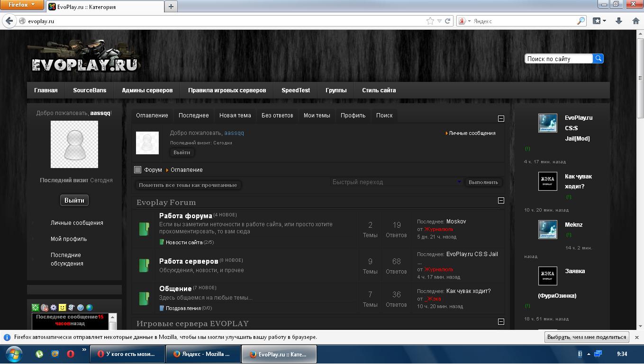Image resolution: width=644 pixels, height=364 pixels.
Task: Click the Выйти button in the left sidebar
Action: click(74, 200)
